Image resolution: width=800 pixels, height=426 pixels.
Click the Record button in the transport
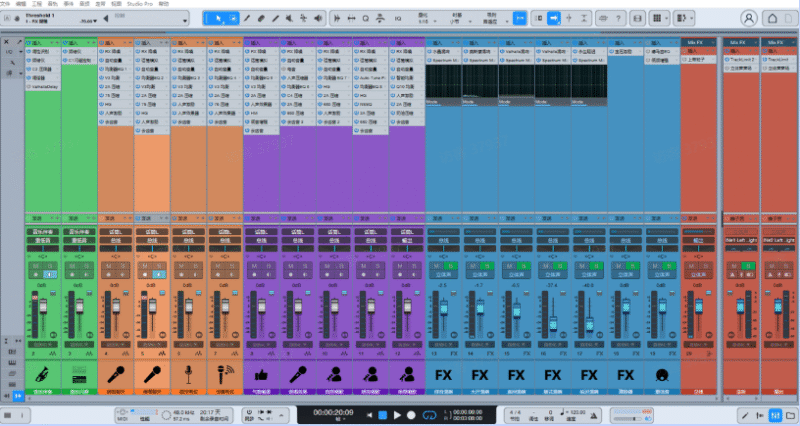click(x=411, y=415)
